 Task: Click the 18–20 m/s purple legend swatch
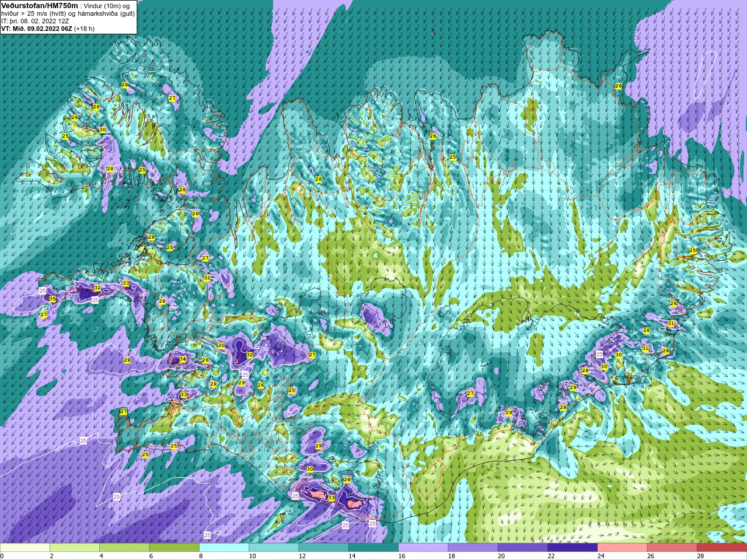coord(473,548)
